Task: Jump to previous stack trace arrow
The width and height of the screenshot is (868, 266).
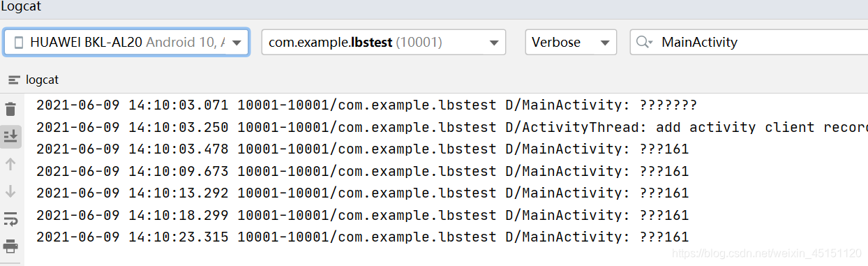Action: (10, 164)
